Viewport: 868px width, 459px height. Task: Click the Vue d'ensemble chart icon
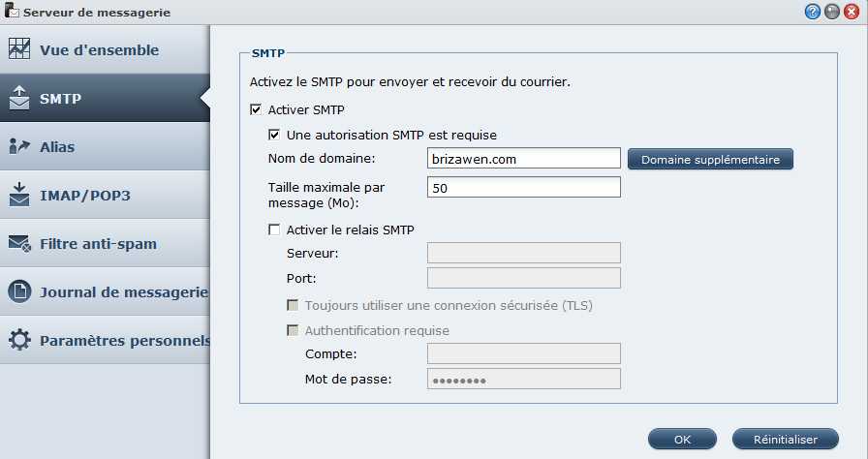click(x=19, y=49)
